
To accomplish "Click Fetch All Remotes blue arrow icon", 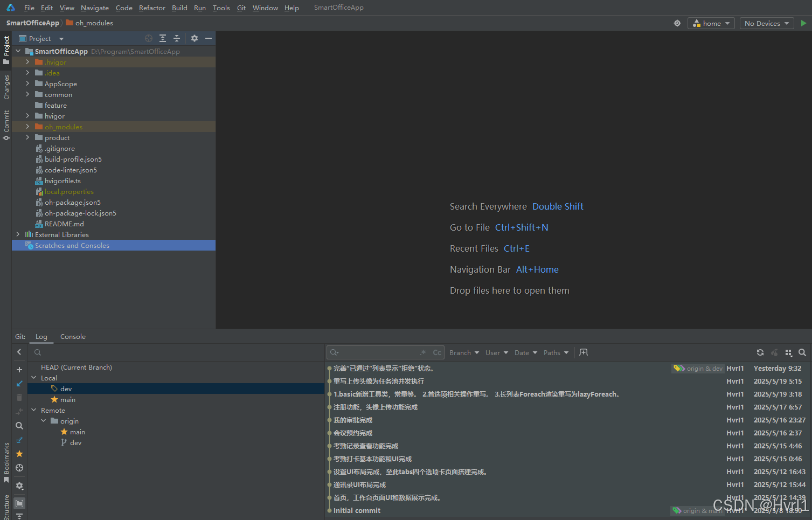I will (x=19, y=440).
